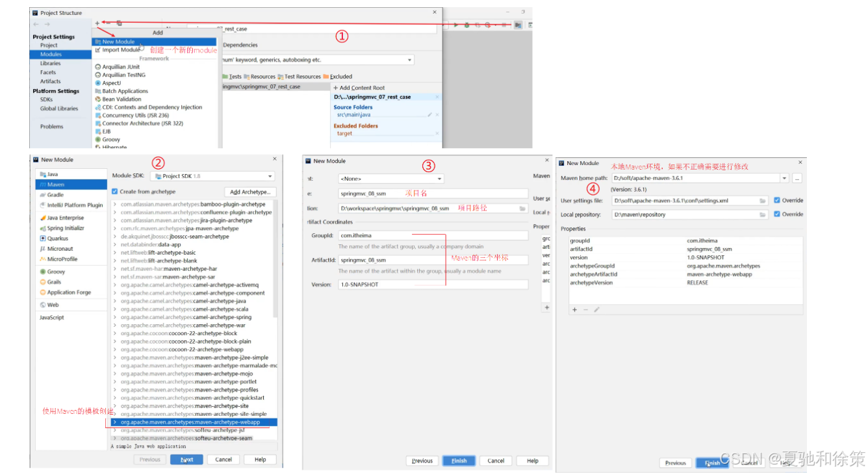Select the archetypeVersion property row

point(685,283)
